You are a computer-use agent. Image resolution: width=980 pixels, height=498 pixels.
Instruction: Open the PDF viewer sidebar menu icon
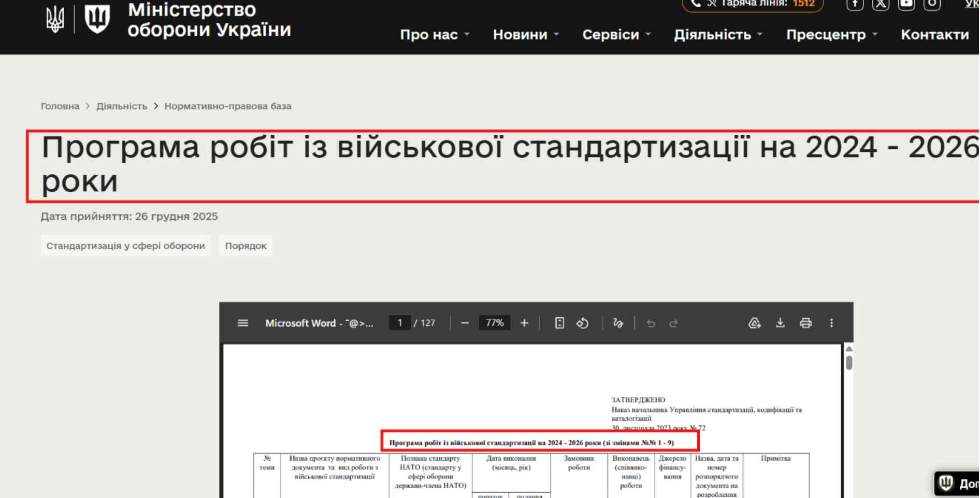242,323
